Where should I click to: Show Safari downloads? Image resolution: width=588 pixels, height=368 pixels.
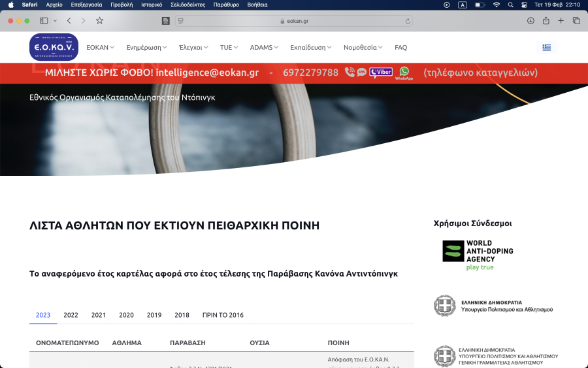coord(531,21)
